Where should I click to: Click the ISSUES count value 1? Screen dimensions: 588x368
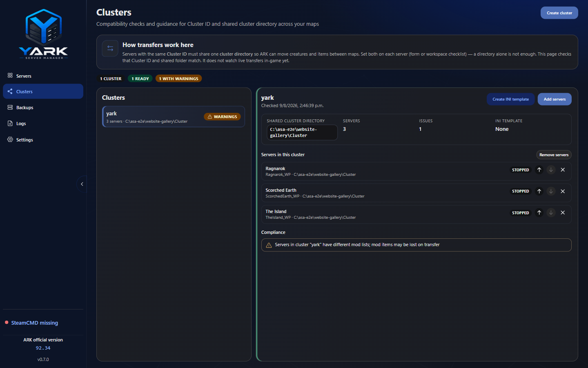(x=420, y=129)
